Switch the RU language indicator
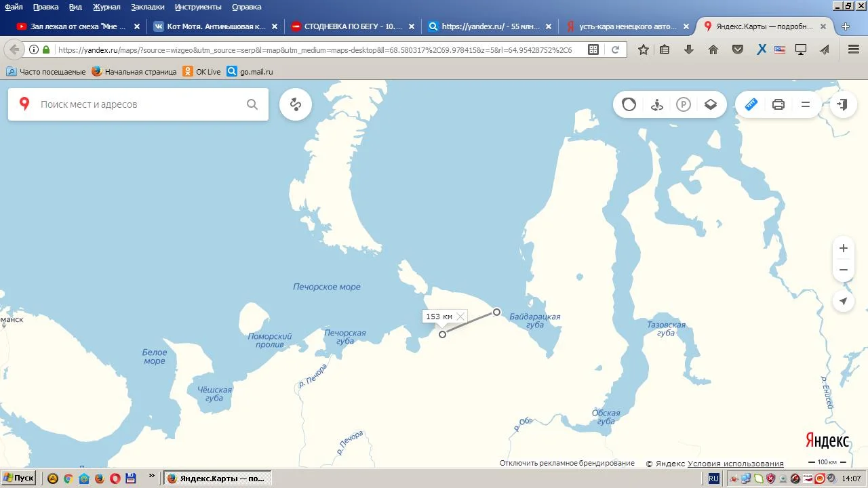Viewport: 868px width, 488px height. [x=713, y=479]
